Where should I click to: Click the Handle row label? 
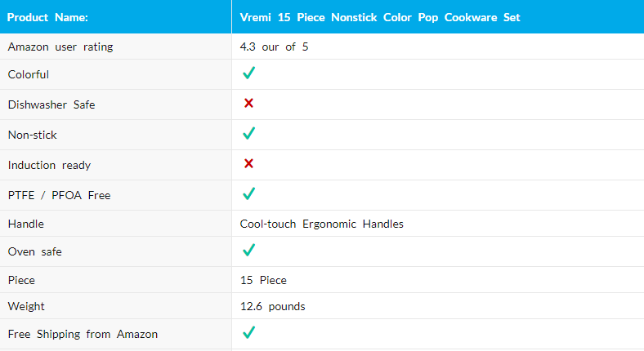coord(26,224)
